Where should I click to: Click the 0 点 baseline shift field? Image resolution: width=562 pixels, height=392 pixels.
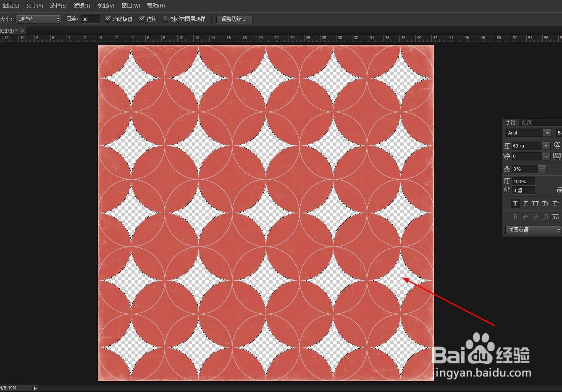pyautogui.click(x=523, y=190)
